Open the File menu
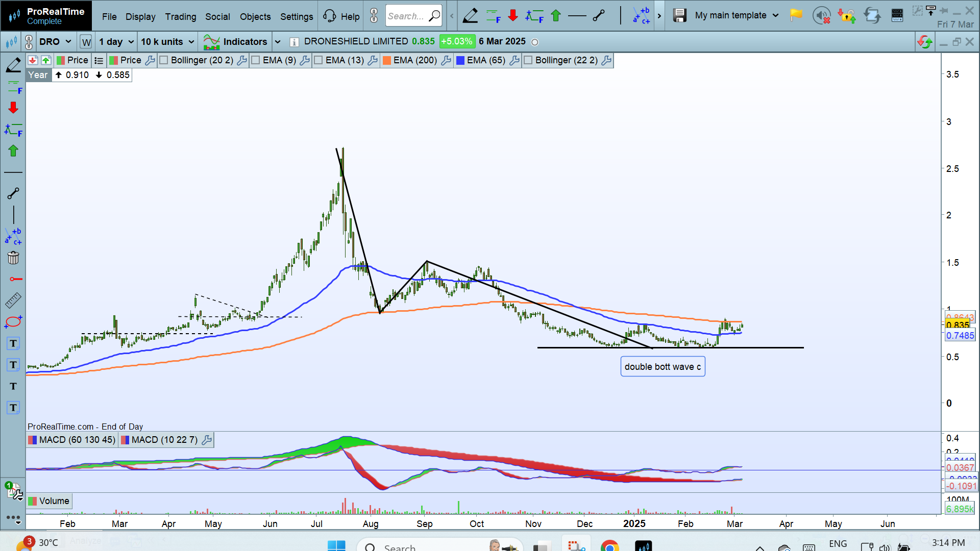 coord(109,16)
